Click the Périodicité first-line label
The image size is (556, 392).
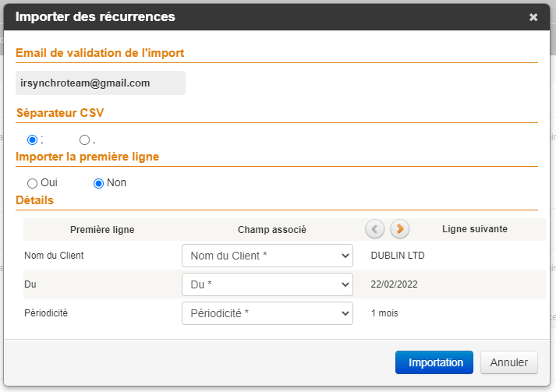(46, 313)
